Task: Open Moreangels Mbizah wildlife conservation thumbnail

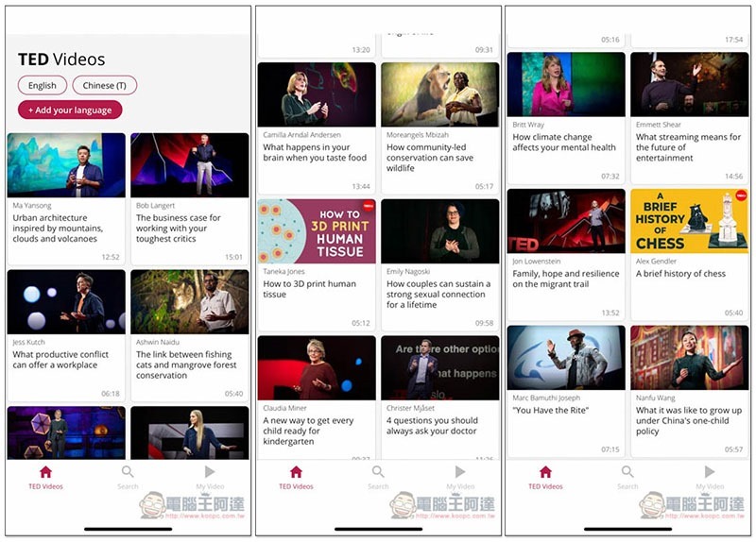Action: [x=439, y=94]
